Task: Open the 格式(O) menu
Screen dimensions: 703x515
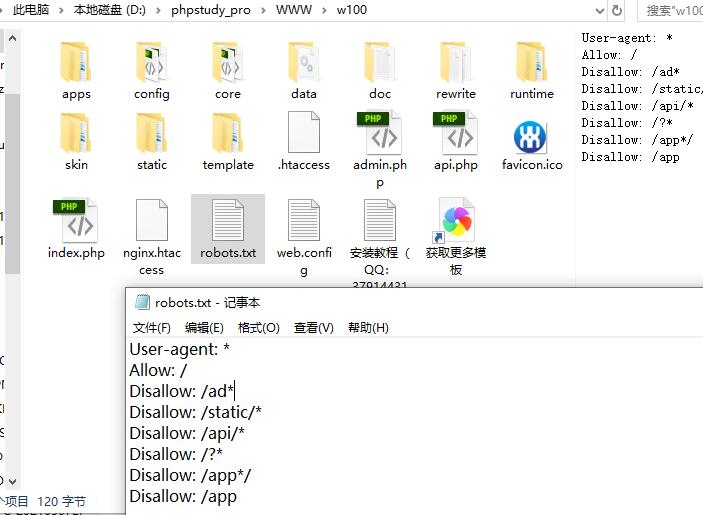Action: pyautogui.click(x=258, y=328)
